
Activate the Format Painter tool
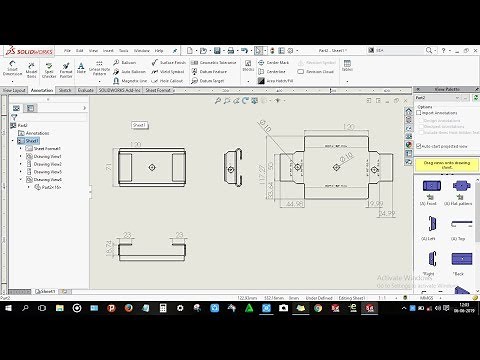click(66, 70)
